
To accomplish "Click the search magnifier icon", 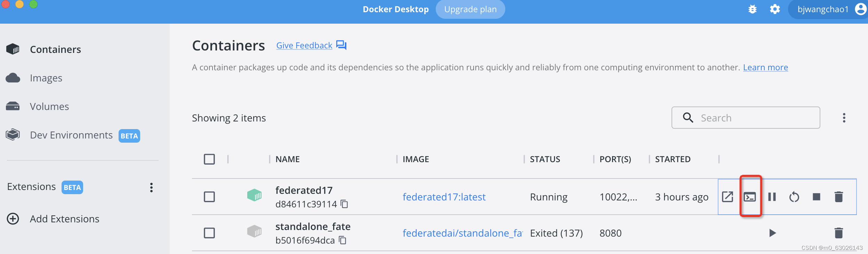I will click(x=688, y=118).
